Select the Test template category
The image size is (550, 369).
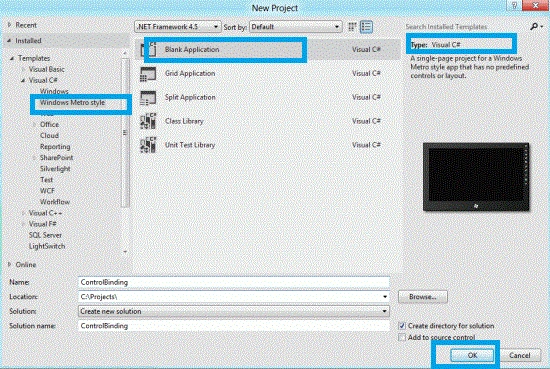(46, 180)
